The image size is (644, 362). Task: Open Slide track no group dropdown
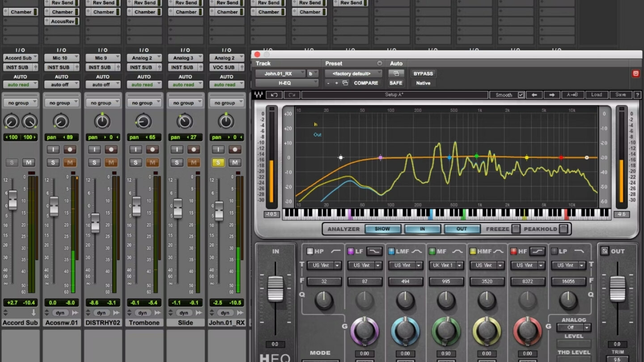click(x=186, y=103)
